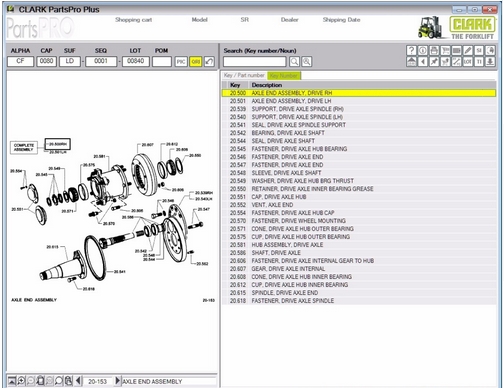The image size is (504, 388).
Task: Click in the ALPHA field
Action: tap(20, 61)
